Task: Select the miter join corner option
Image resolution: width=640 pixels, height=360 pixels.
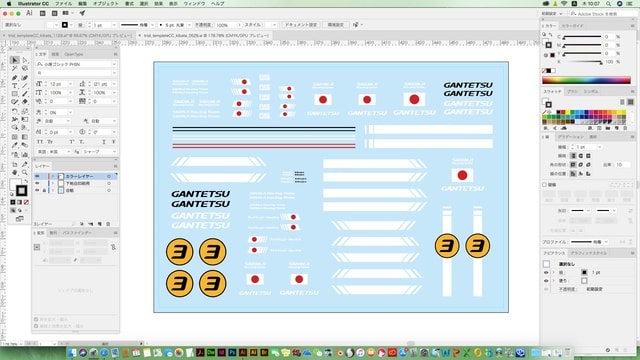Action: pyautogui.click(x=573, y=164)
